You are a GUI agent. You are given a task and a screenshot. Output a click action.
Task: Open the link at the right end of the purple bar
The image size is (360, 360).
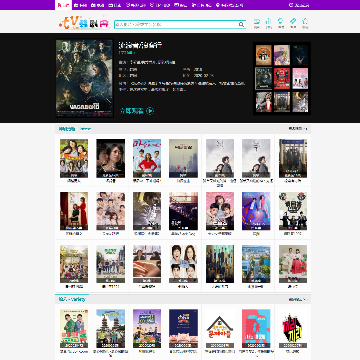pyautogui.click(x=299, y=5)
